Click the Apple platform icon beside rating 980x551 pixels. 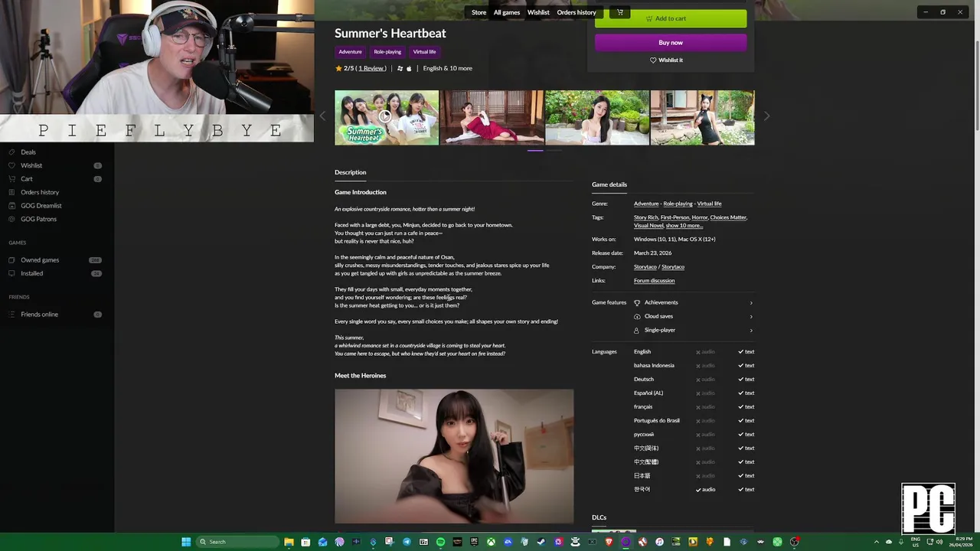409,68
